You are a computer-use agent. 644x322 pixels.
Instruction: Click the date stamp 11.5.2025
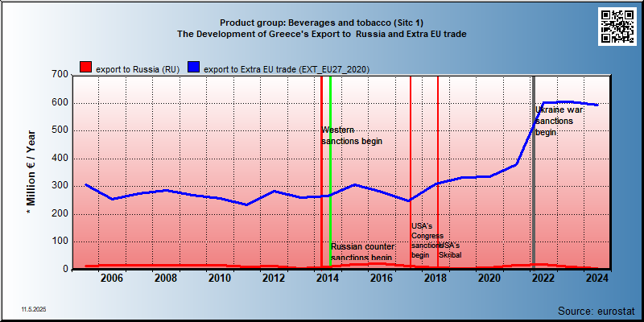tap(34, 309)
